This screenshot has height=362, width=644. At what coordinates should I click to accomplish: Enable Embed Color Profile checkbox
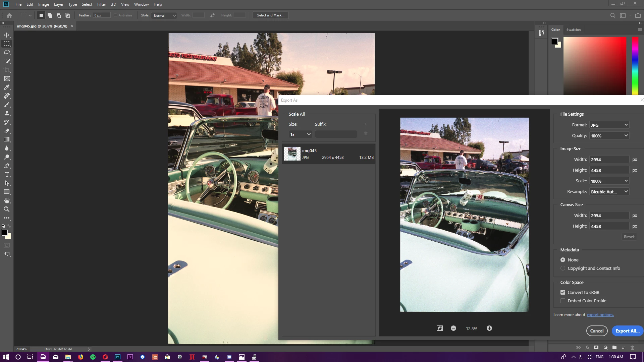563,301
